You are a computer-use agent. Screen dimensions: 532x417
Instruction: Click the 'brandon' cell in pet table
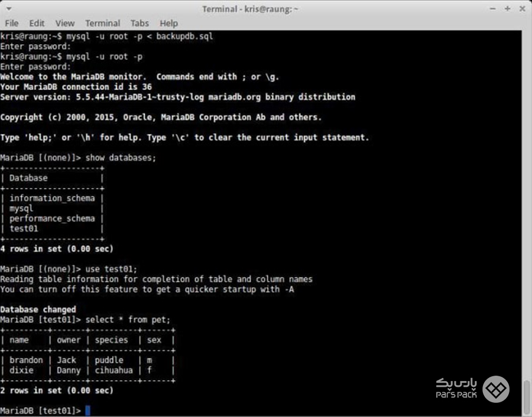pyautogui.click(x=26, y=360)
